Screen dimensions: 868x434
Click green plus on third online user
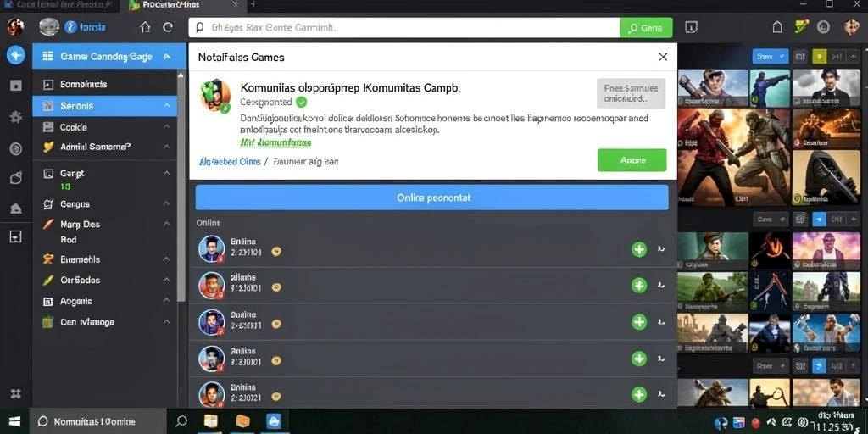[x=639, y=321]
